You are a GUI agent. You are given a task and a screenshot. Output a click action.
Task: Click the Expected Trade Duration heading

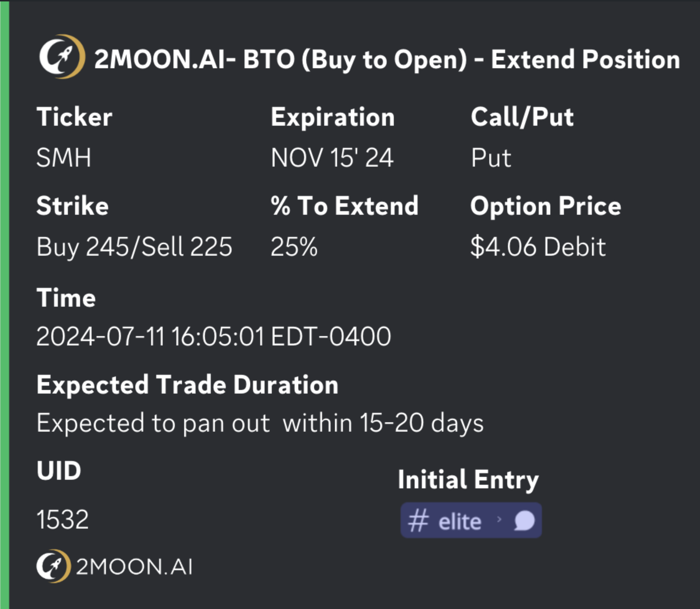(x=187, y=385)
